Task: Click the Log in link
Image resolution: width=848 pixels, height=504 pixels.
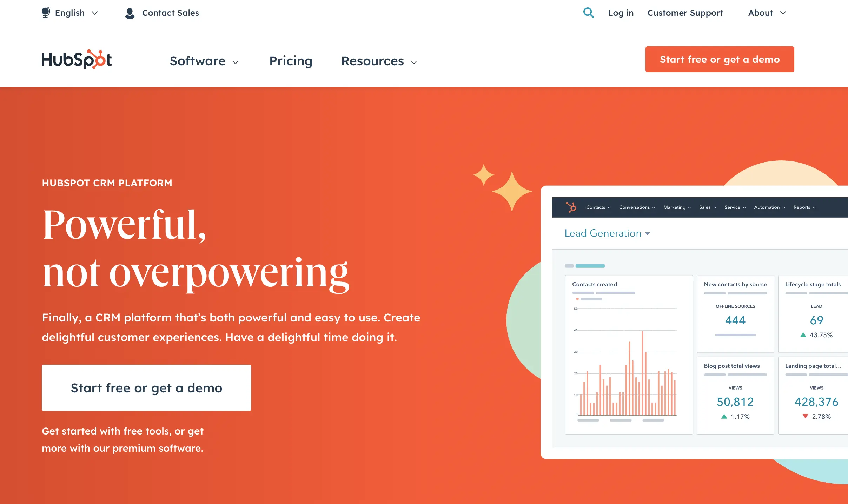Action: point(621,13)
